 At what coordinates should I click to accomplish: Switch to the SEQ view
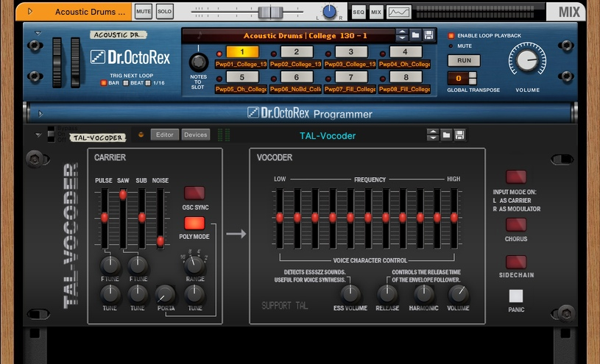pyautogui.click(x=359, y=12)
